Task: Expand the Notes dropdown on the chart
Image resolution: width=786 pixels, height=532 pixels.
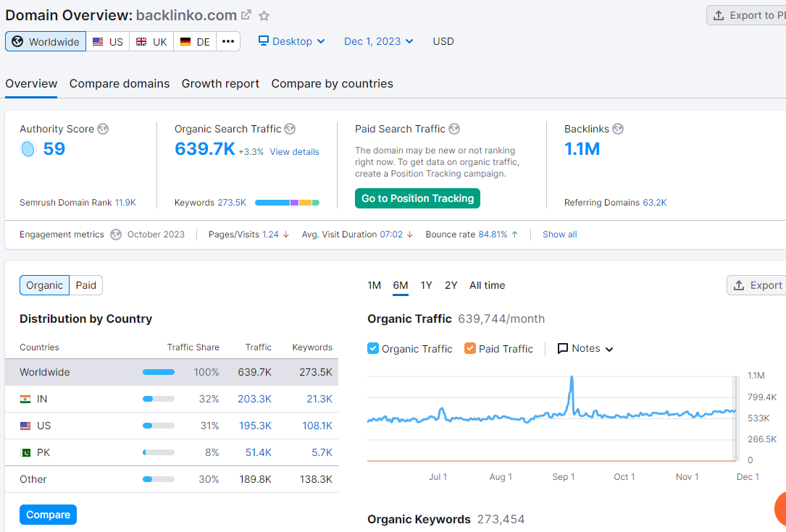Action: (585, 348)
